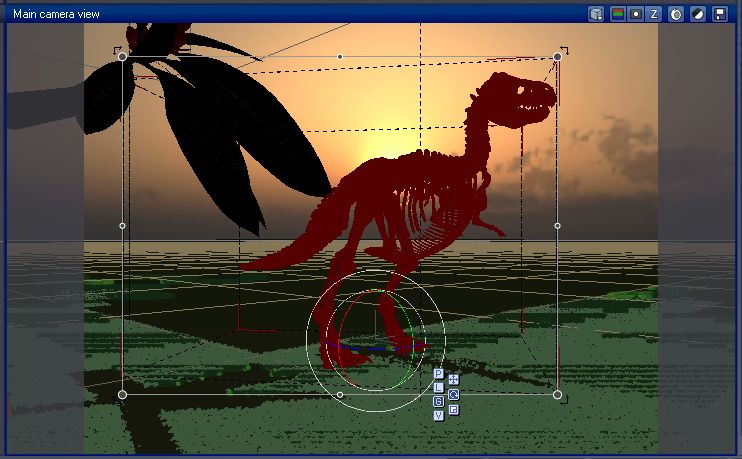Activate the rotate gizmo icon
Screen dimensions: 742x459
[x=453, y=395]
